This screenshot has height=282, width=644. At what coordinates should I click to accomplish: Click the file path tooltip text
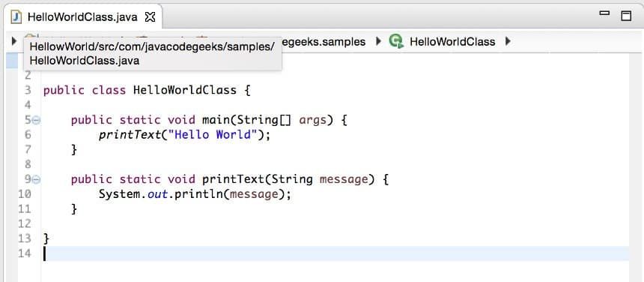(x=152, y=54)
